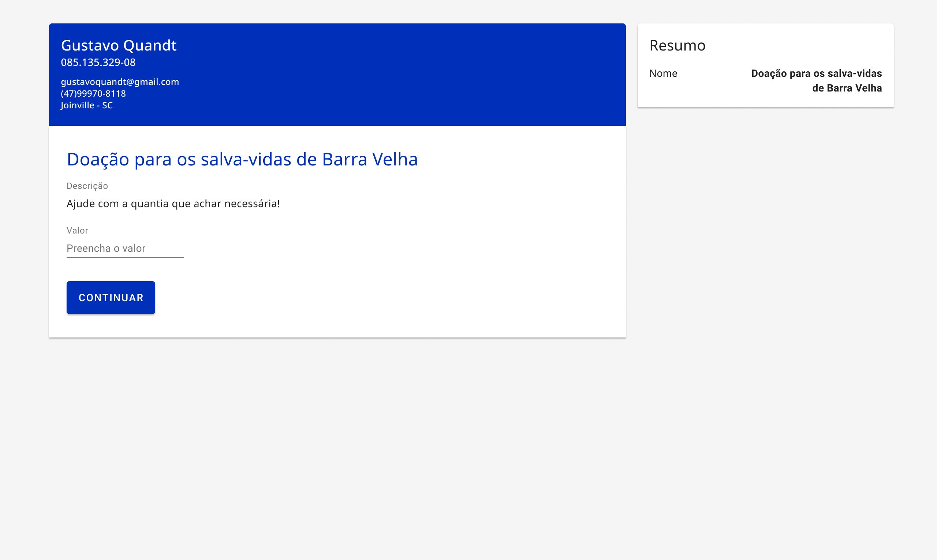The image size is (937, 560).
Task: Click the Valor field label
Action: [x=77, y=231]
